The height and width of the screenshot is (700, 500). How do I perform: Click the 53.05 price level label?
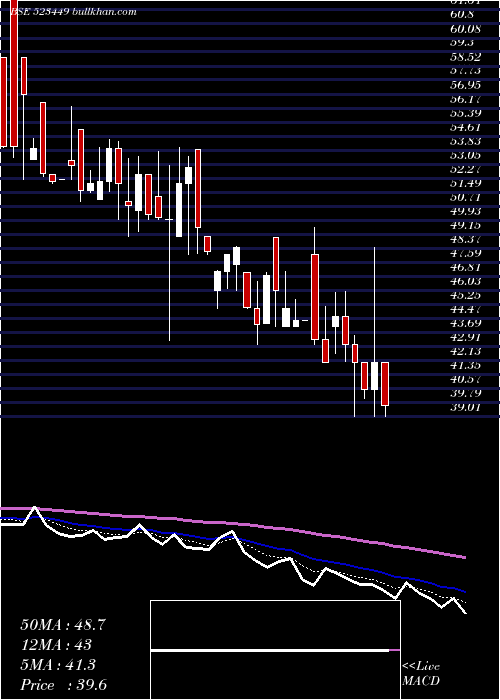465,155
